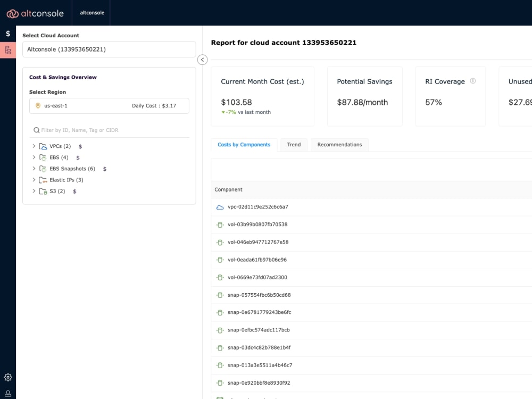Open snap-0efbc574adc117bcb component row
Viewport: 532px width, 399px height.
tap(371, 330)
